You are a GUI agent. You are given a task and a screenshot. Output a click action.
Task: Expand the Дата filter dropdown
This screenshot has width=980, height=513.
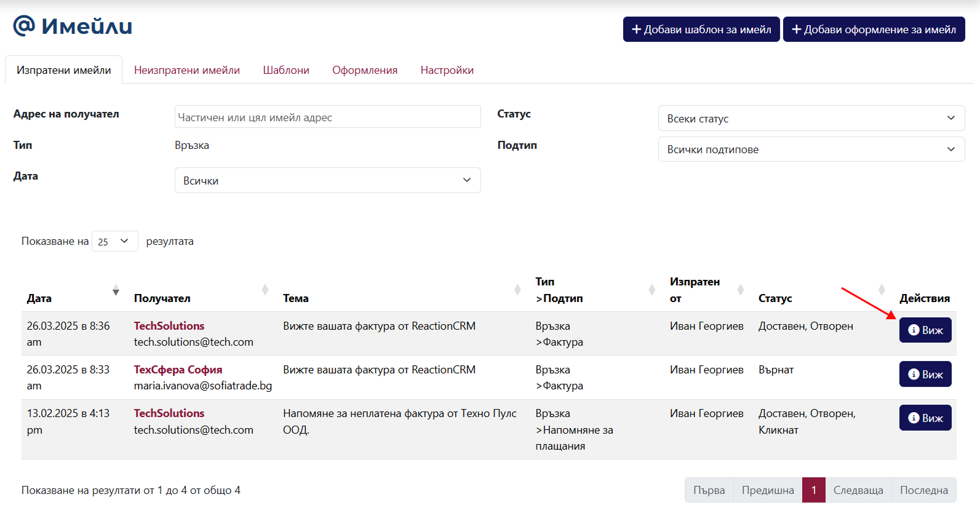point(328,180)
